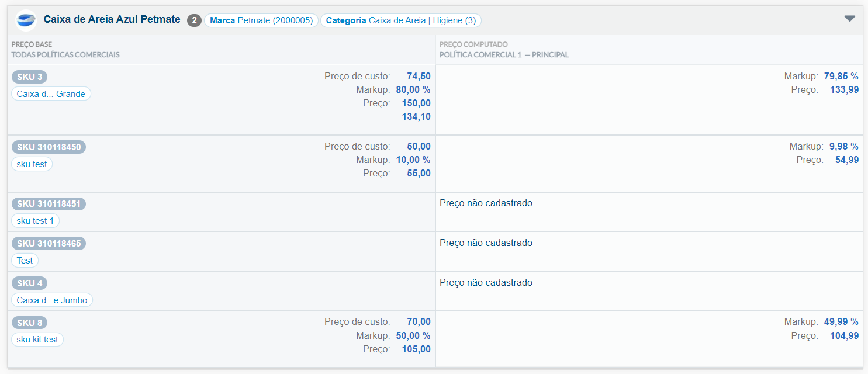Open the "sku test" SKU link

pos(32,164)
